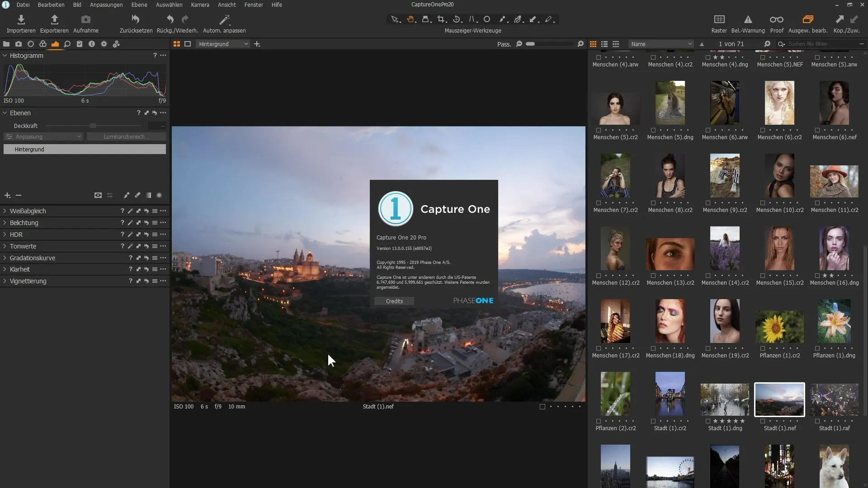Open the Color tool tab
The image size is (868, 488).
(x=43, y=44)
